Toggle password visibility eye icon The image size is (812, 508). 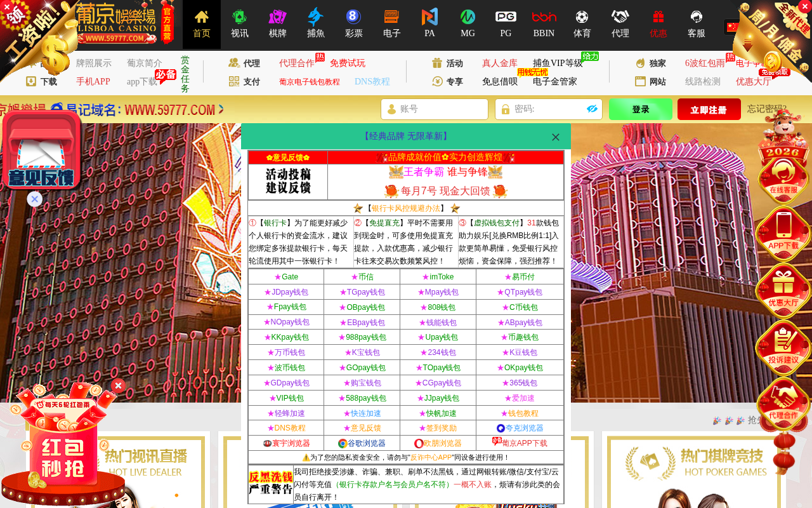(x=593, y=109)
